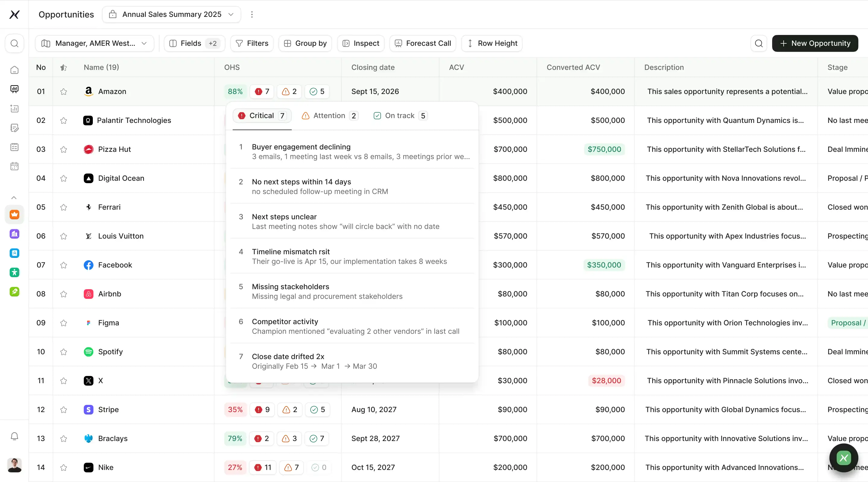
Task: Open the Airbnb opportunity name
Action: 109,294
